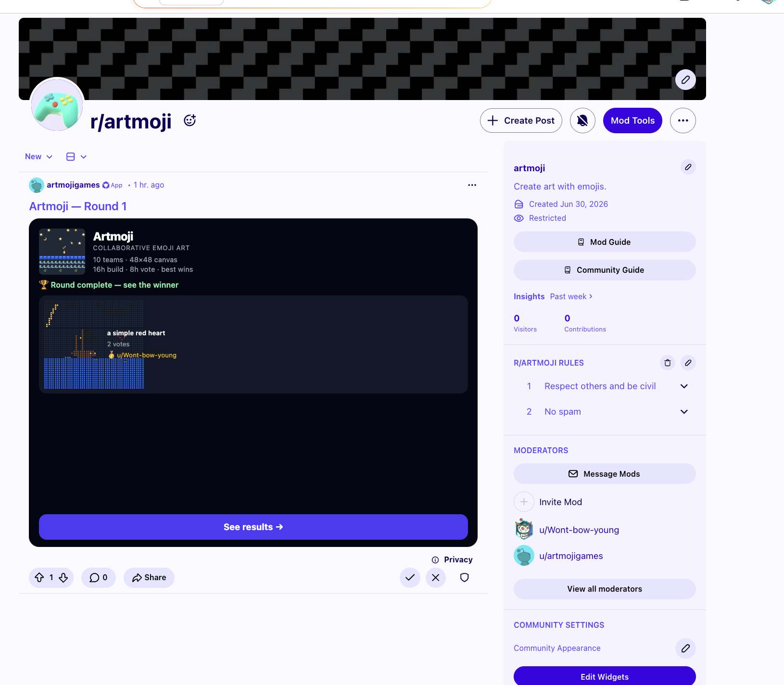The image size is (784, 685).
Task: Delete the r/artmoji rules widget
Action: coord(668,363)
